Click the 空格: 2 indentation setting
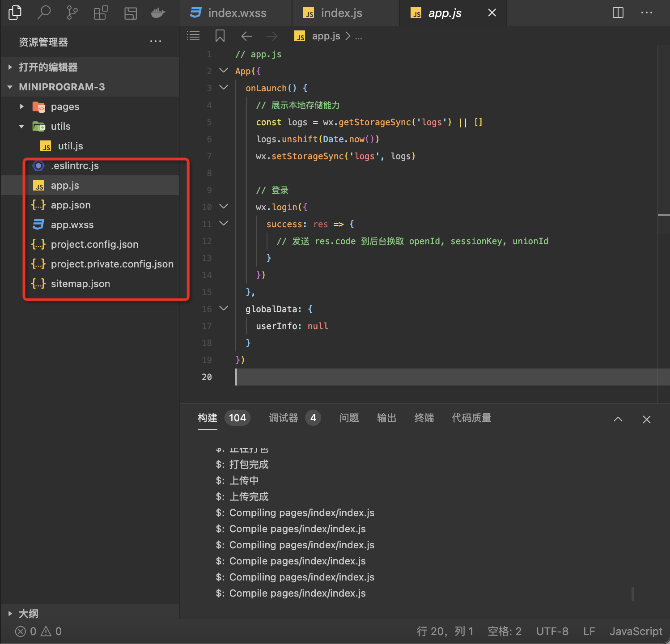 (x=505, y=631)
